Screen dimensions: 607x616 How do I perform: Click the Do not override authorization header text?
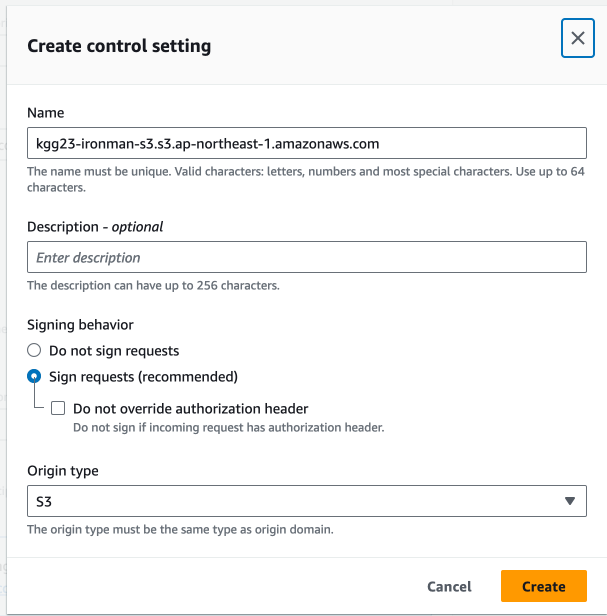190,408
